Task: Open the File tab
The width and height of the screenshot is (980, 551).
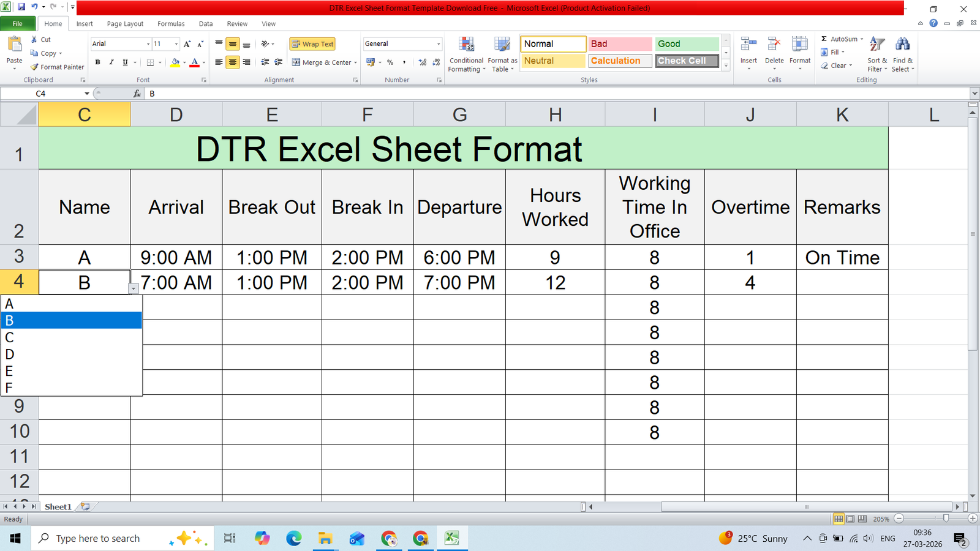Action: (x=17, y=24)
